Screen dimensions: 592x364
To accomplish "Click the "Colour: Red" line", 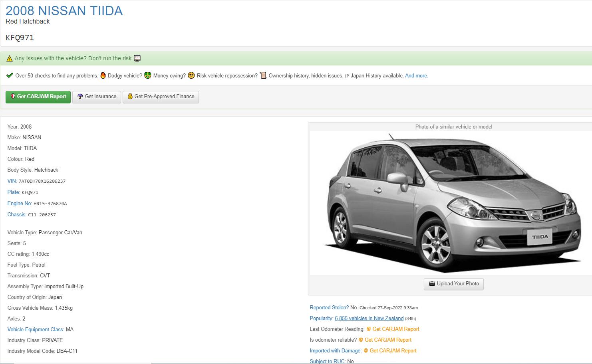I will (21, 159).
